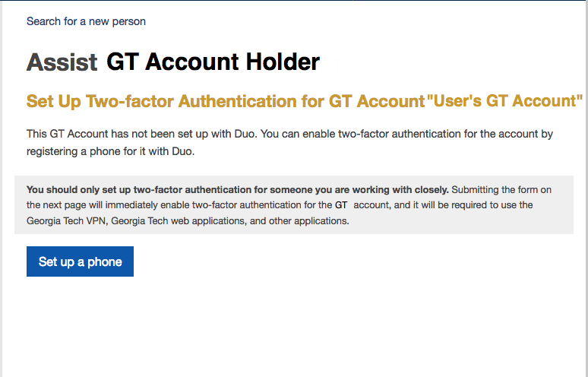Click the word Assist in the heading
The height and width of the screenshot is (377, 588).
(62, 62)
